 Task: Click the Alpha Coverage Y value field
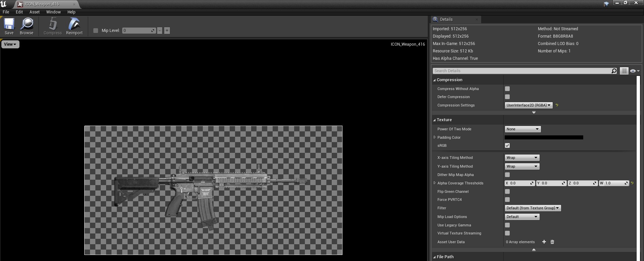coord(551,183)
